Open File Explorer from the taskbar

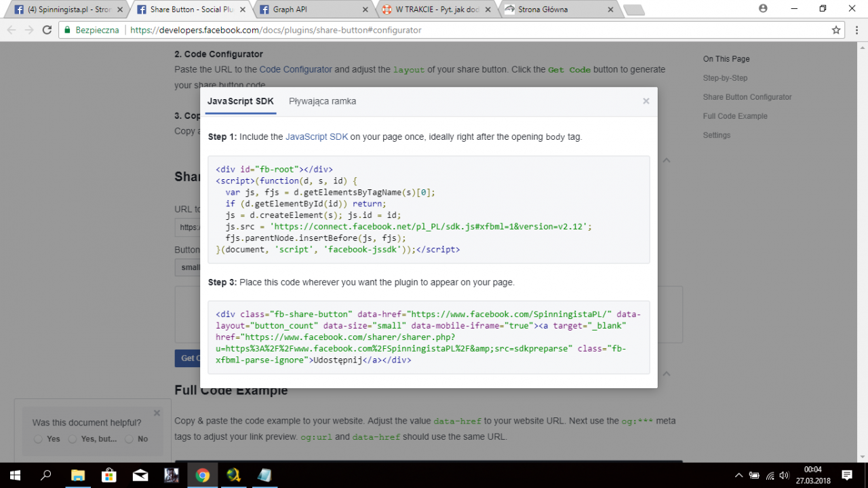77,475
